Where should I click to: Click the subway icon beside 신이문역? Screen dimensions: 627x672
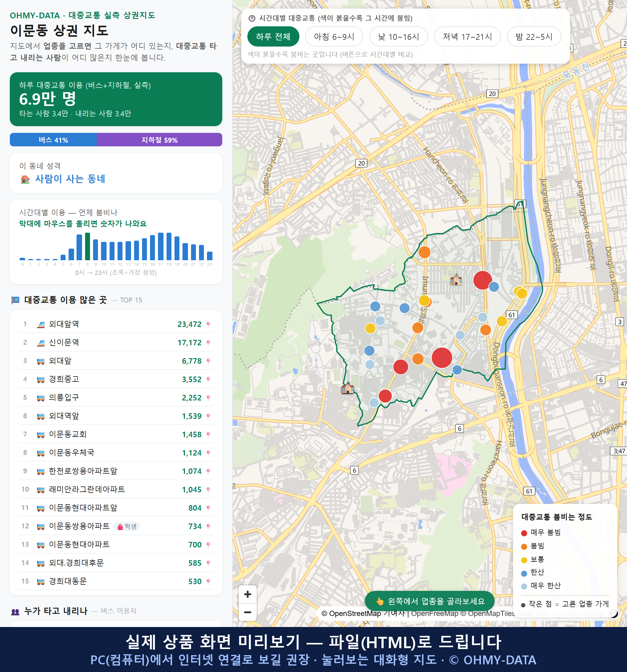(x=40, y=342)
